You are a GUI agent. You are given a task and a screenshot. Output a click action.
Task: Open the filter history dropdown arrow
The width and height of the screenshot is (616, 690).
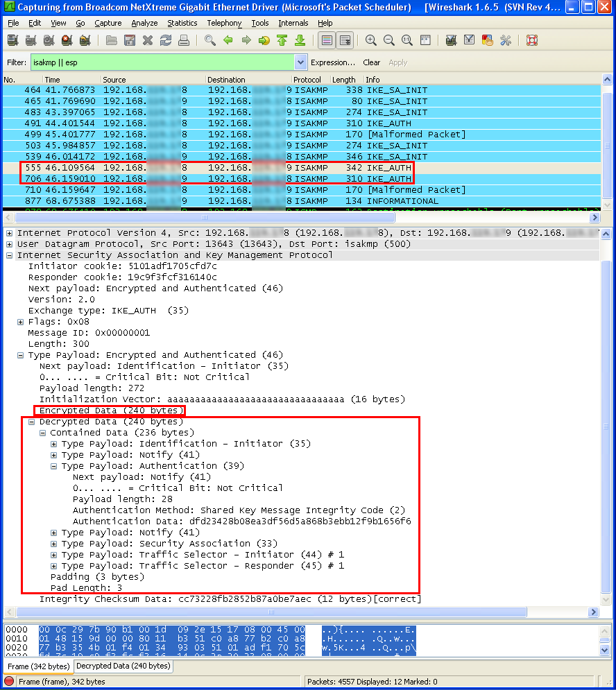[x=300, y=62]
